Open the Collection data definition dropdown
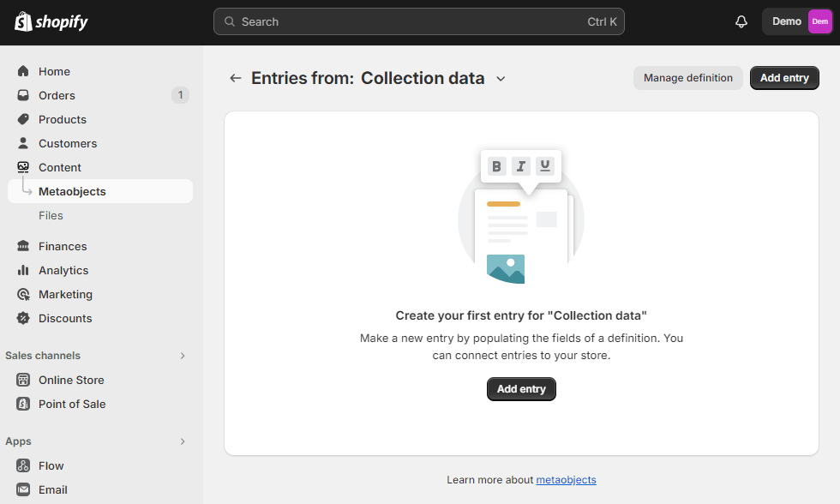The image size is (840, 504). pyautogui.click(x=501, y=78)
